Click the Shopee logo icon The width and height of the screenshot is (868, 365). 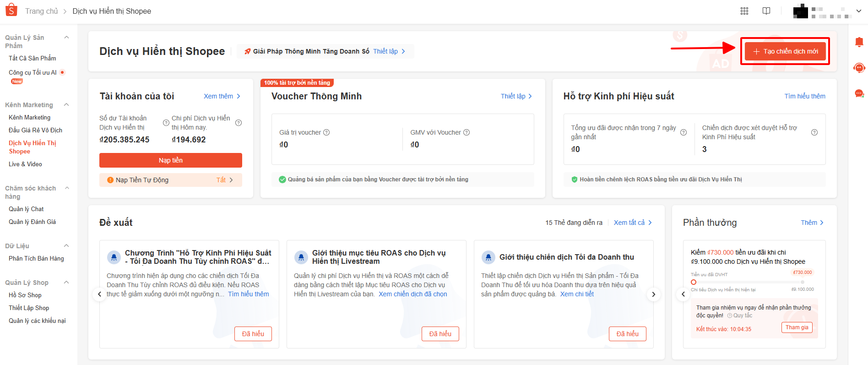[x=11, y=10]
